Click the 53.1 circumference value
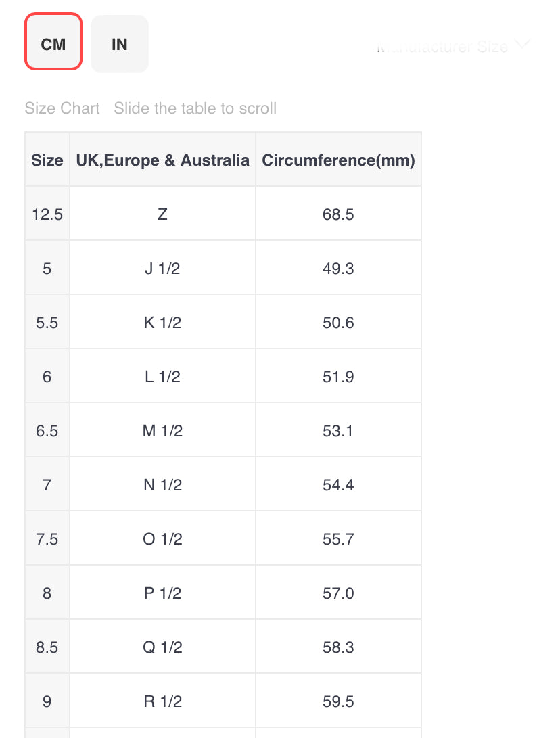This screenshot has height=738, width=560. 338,431
